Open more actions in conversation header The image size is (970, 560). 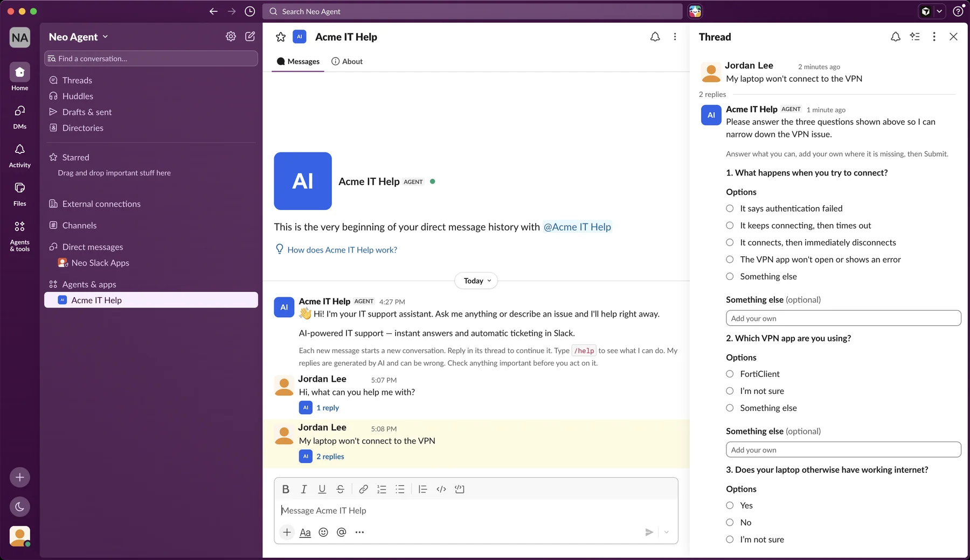675,37
